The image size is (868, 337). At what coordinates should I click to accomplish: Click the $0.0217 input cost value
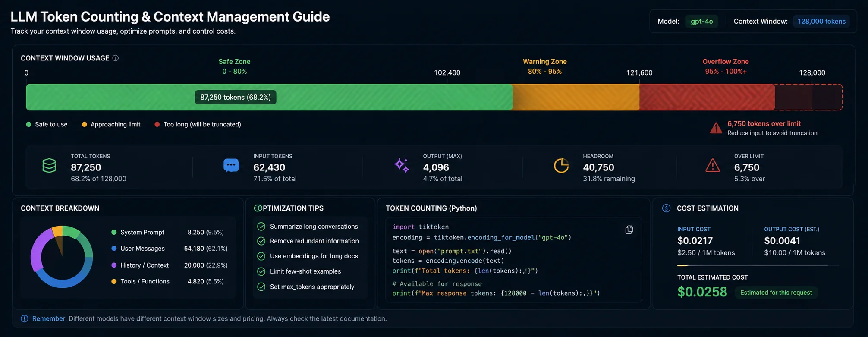(x=695, y=240)
